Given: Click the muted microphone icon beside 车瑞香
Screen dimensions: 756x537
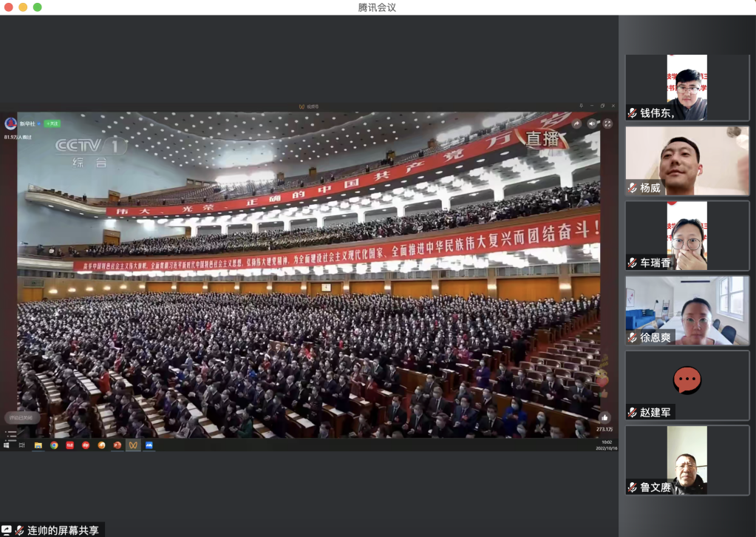Looking at the screenshot, I should click(633, 263).
